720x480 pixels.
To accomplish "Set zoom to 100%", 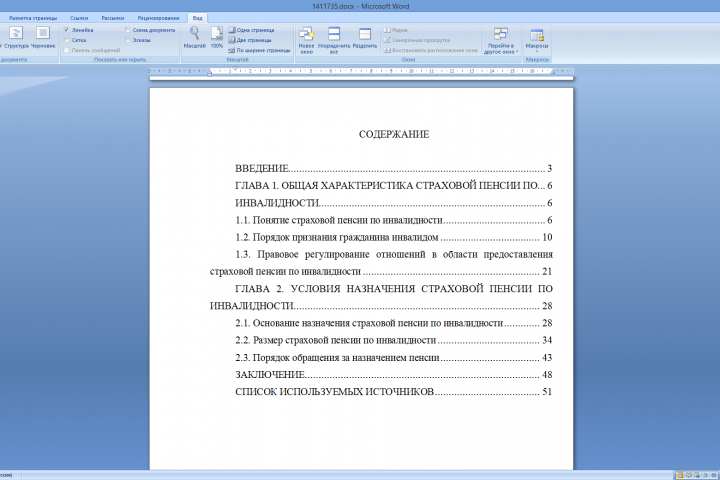I will click(x=217, y=37).
